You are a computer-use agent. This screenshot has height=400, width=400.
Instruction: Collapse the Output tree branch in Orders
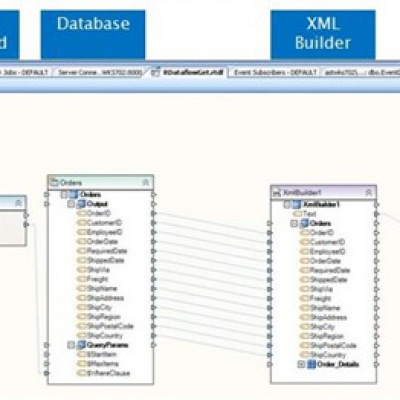point(71,204)
